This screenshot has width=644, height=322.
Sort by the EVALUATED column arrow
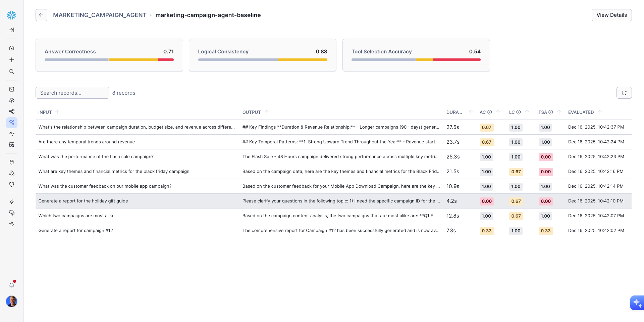tap(600, 112)
